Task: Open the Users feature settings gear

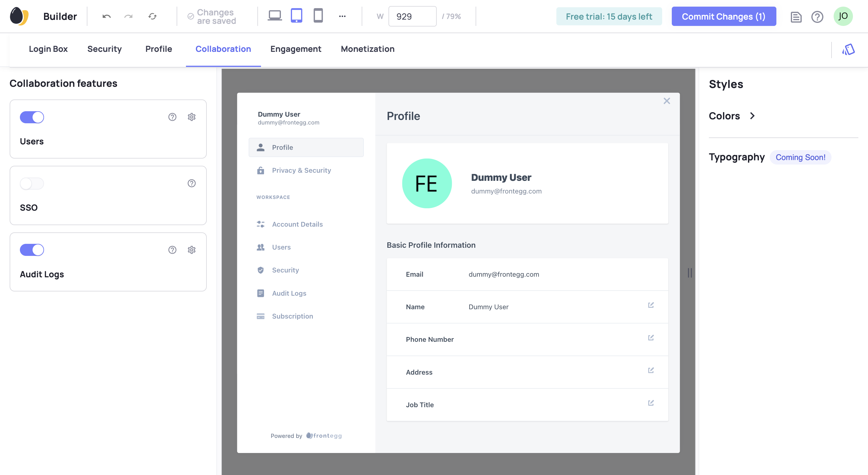Action: pyautogui.click(x=191, y=117)
